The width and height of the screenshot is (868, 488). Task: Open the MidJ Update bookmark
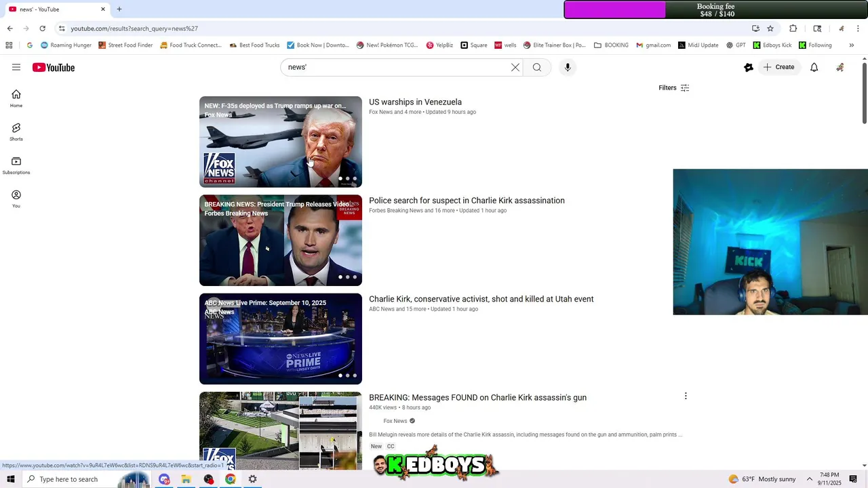click(x=698, y=45)
